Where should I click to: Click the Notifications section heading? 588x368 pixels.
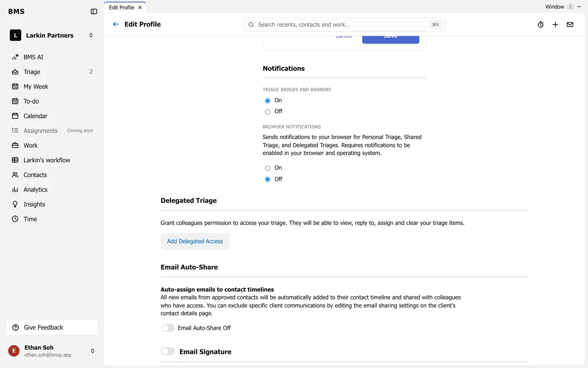pos(284,69)
